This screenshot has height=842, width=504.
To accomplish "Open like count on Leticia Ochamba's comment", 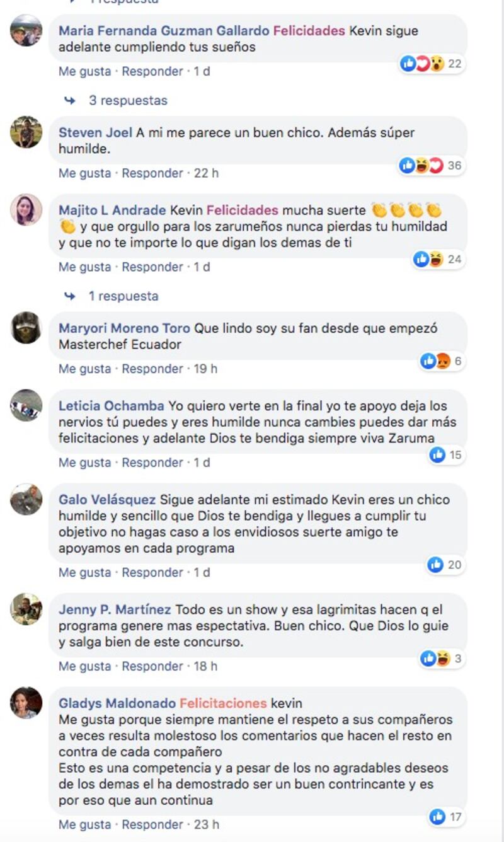I will 447,455.
